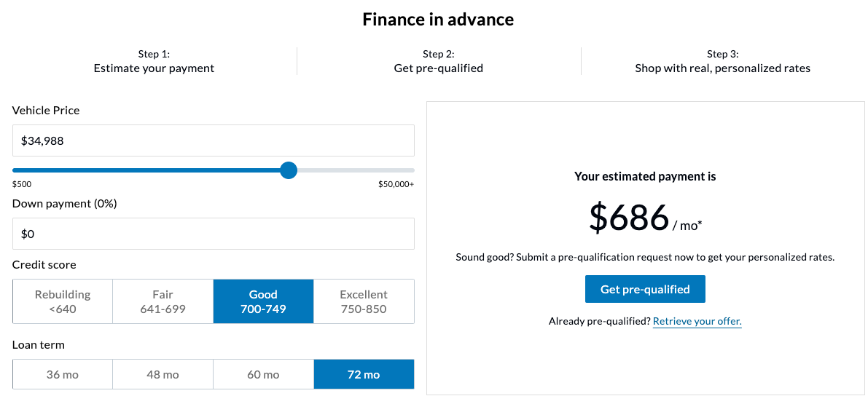Open Step 2: Get pre-qualified
This screenshot has width=868, height=404.
coord(438,61)
